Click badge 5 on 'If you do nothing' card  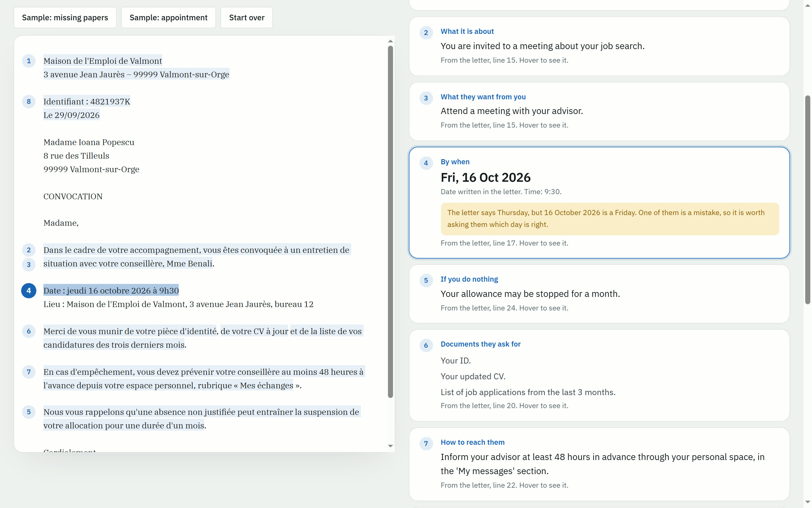click(426, 280)
